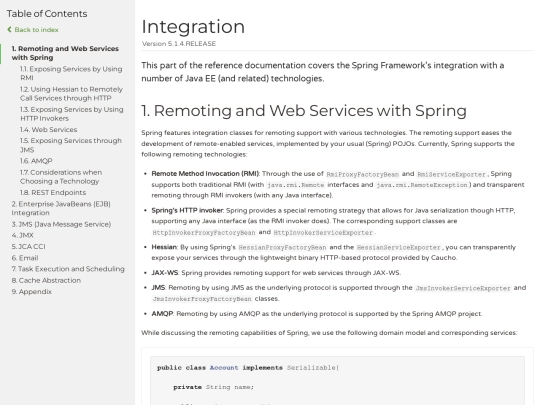
Task: Click the RmiProxyFactoryBean code term
Action: [x=362, y=174]
